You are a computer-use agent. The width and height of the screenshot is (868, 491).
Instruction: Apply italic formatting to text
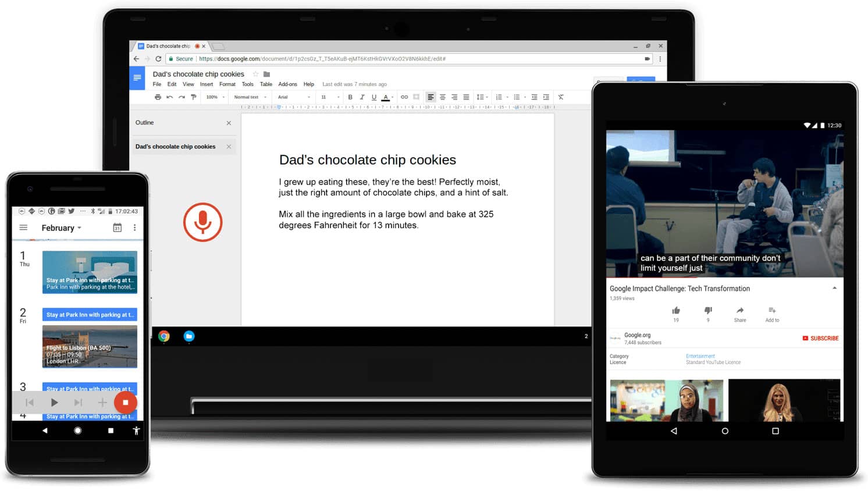pos(361,97)
